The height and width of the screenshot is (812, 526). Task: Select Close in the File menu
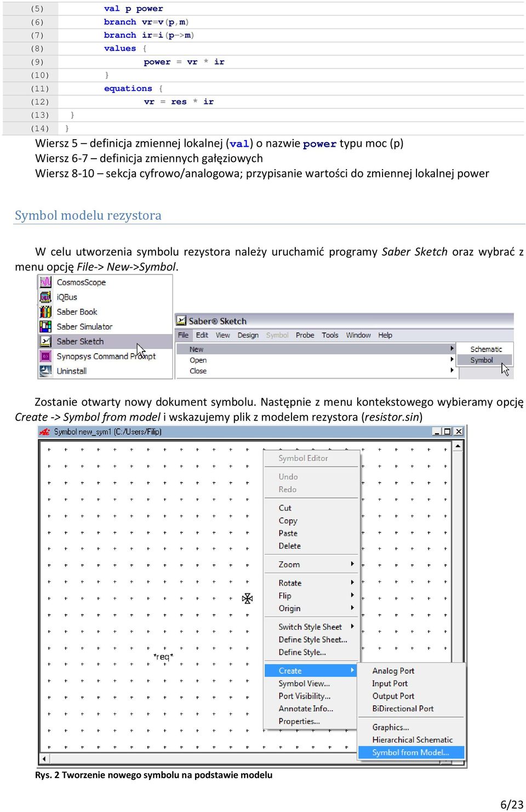[316, 371]
